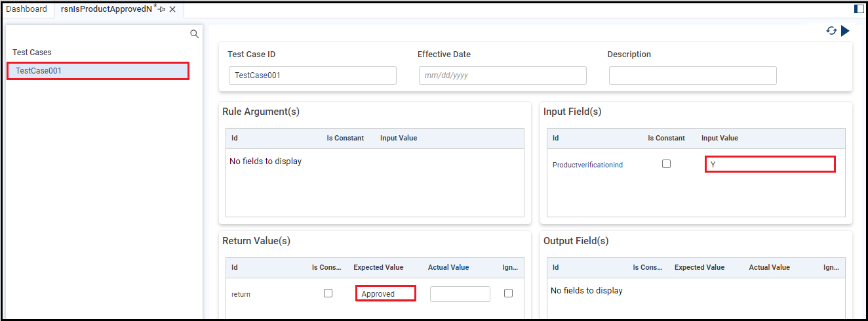This screenshot has width=868, height=321.
Task: Check Is Constant for Productverificationind
Action: (666, 164)
